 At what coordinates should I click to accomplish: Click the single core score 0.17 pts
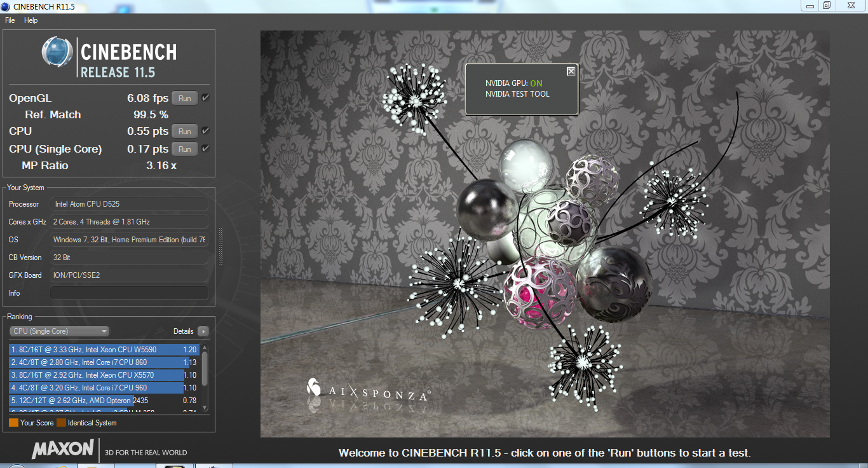(148, 149)
